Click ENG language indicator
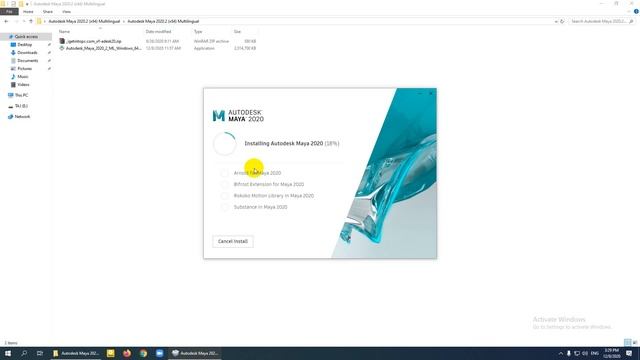 595,353
